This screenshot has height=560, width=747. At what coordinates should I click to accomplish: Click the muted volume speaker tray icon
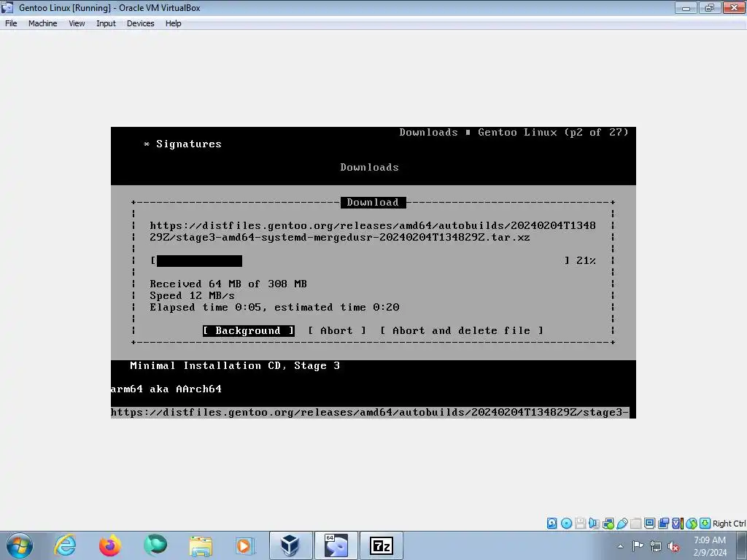pos(673,546)
